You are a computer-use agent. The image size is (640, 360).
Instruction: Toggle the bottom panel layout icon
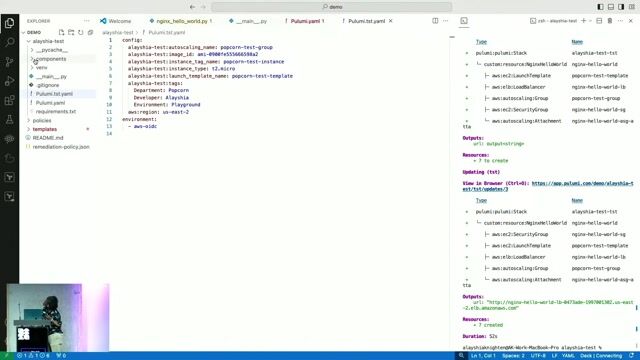pos(611,7)
